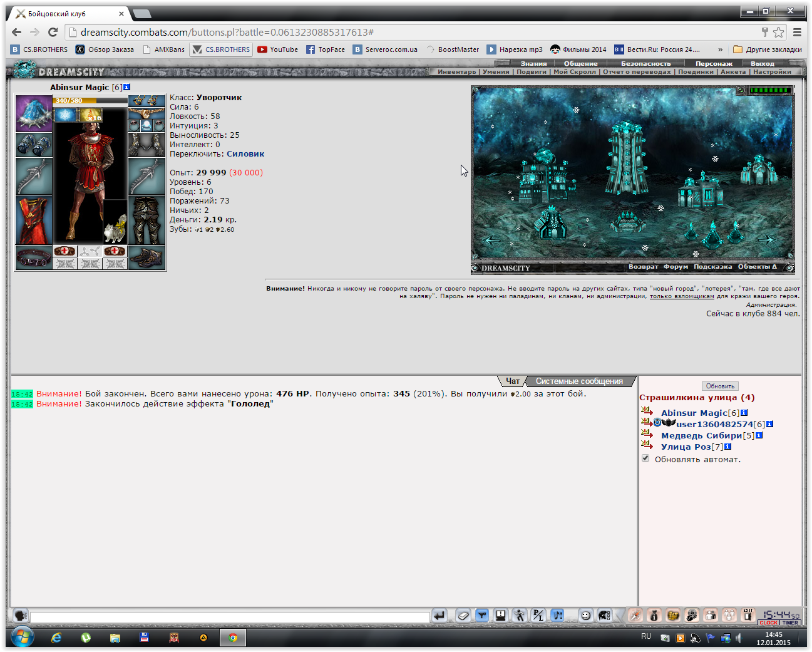Click Настройки in the submenu
Image resolution: width=812 pixels, height=652 pixels.
pyautogui.click(x=772, y=71)
